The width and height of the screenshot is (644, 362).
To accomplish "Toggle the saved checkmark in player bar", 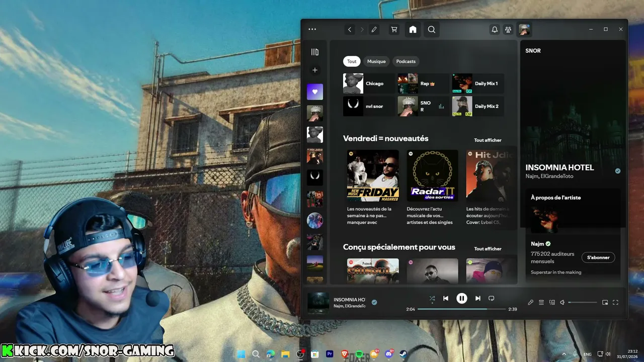I will point(374,302).
